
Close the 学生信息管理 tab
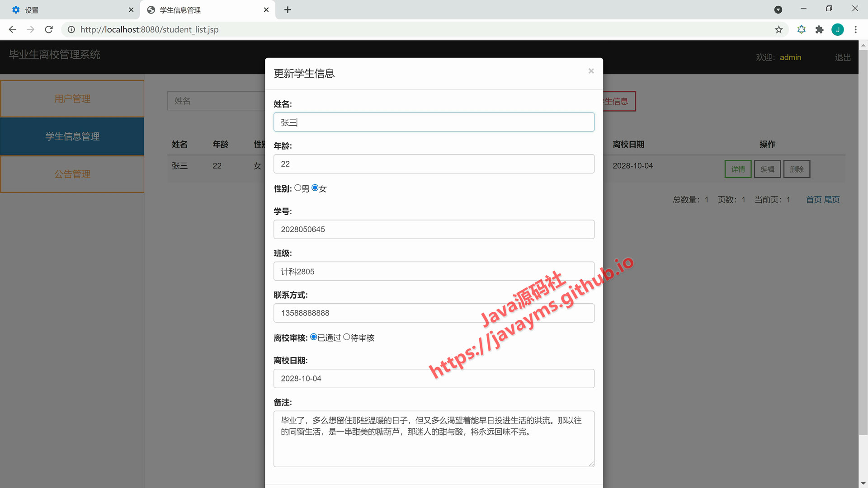pos(266,9)
